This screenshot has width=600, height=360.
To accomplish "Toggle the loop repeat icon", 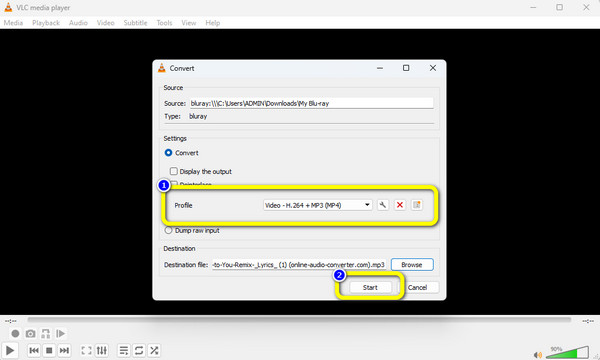I will pos(139,350).
